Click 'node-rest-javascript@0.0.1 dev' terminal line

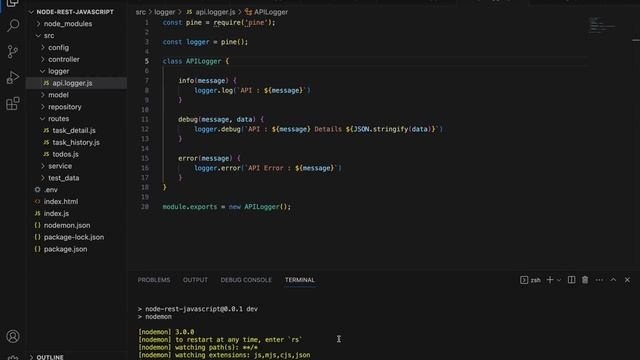pos(201,309)
